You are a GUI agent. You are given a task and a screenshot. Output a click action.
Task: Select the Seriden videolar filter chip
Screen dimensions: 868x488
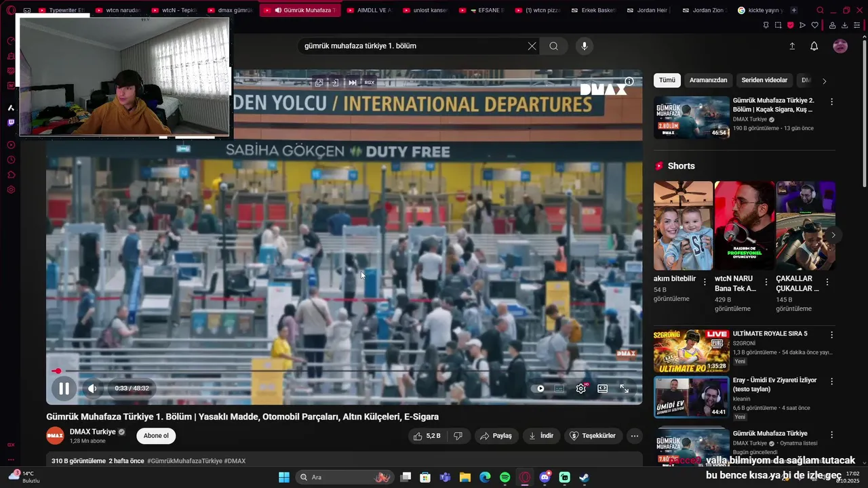[764, 80]
